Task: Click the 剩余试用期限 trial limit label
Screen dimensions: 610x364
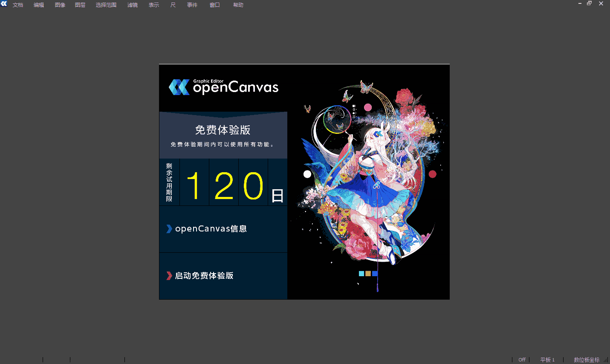Action: coord(170,182)
